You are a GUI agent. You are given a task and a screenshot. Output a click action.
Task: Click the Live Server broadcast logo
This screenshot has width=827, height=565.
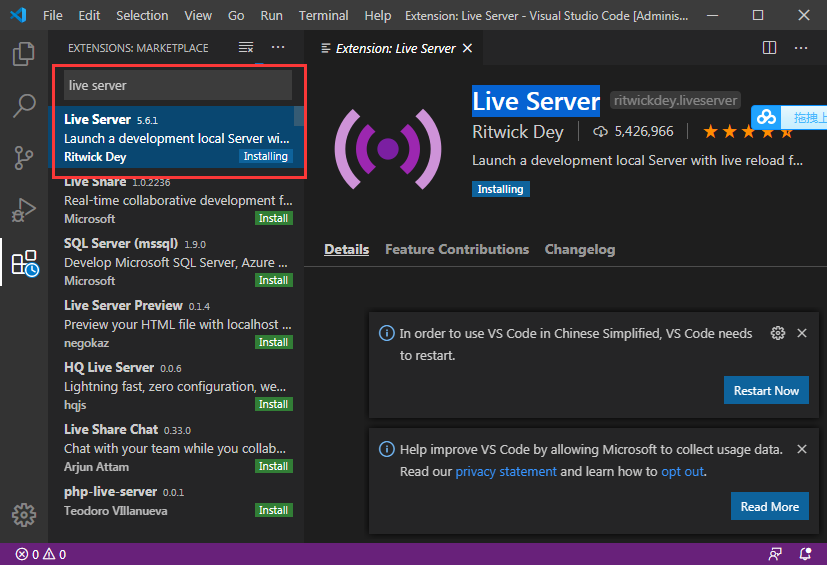click(388, 149)
